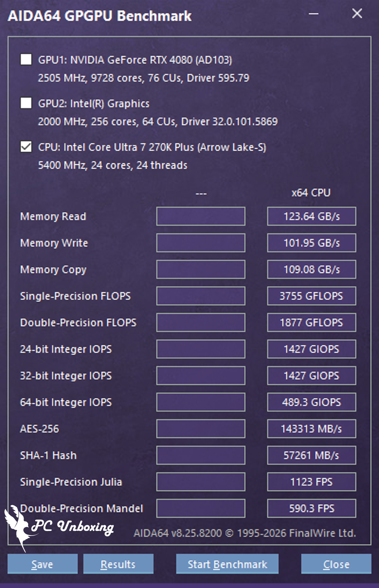Enable the GPU1 NVIDIA GeForce RTX 4080 checkbox
Screen dimensions: 379x588
click(26, 59)
